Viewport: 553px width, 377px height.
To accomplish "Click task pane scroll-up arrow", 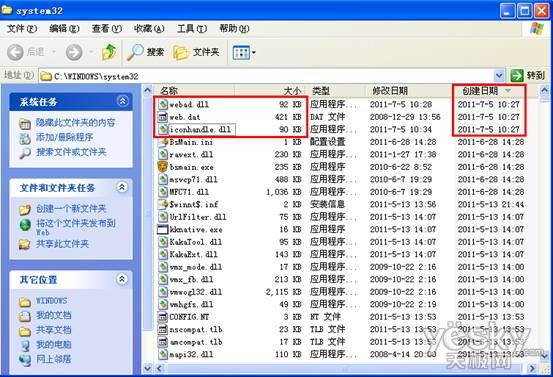I will pos(148,90).
